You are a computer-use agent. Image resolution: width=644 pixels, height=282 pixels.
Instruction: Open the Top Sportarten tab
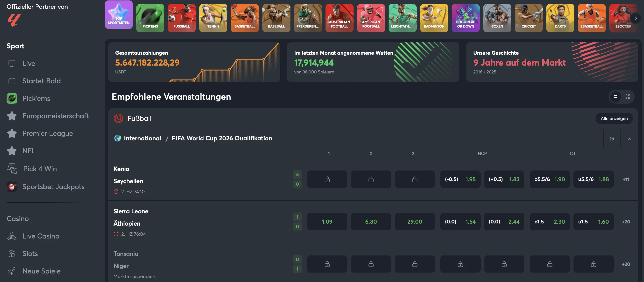(x=119, y=14)
